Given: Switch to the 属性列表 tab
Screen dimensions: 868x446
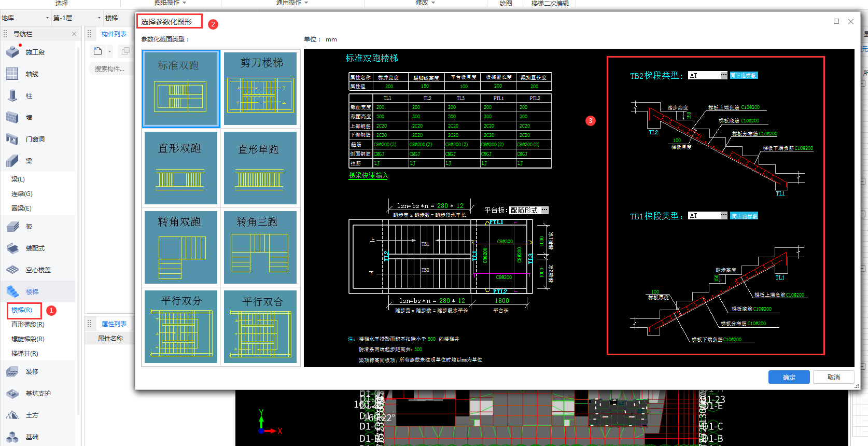Looking at the screenshot, I should coord(114,324).
